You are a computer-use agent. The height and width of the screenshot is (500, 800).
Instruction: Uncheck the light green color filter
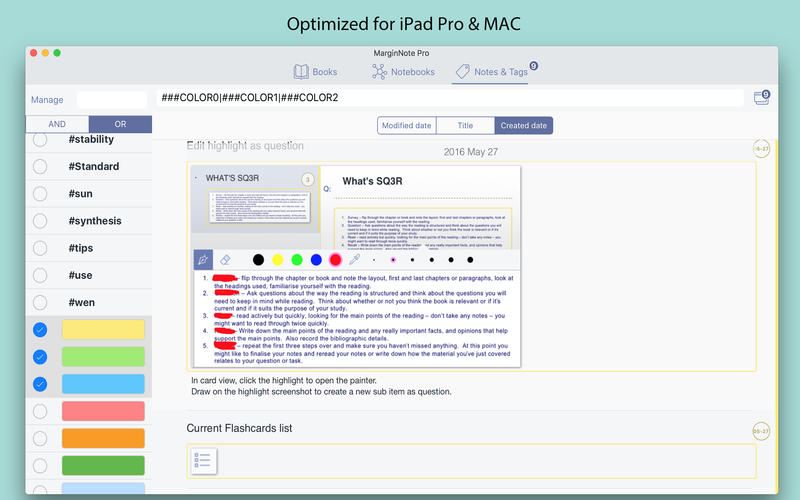coord(40,357)
